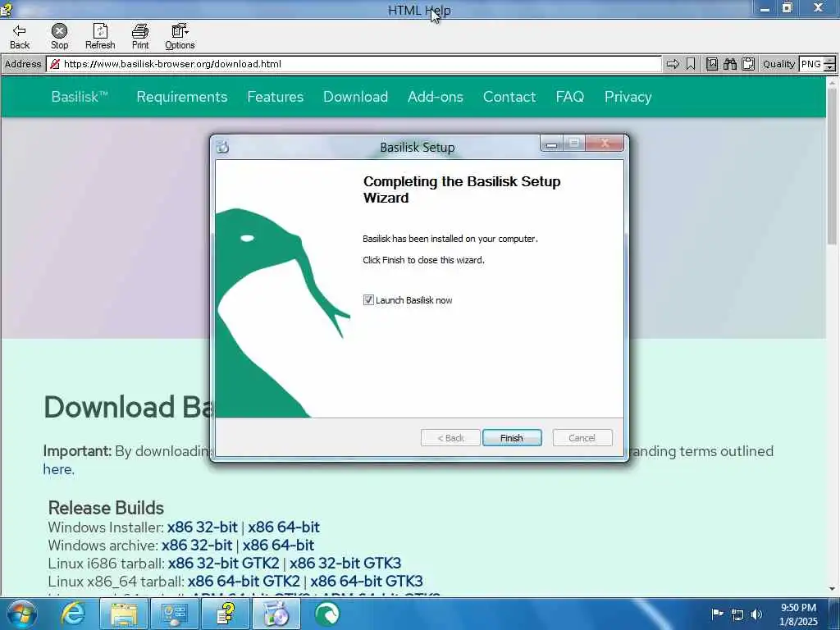Image resolution: width=840 pixels, height=630 pixels.
Task: Click the Quality PNG value box
Action: [x=811, y=64]
